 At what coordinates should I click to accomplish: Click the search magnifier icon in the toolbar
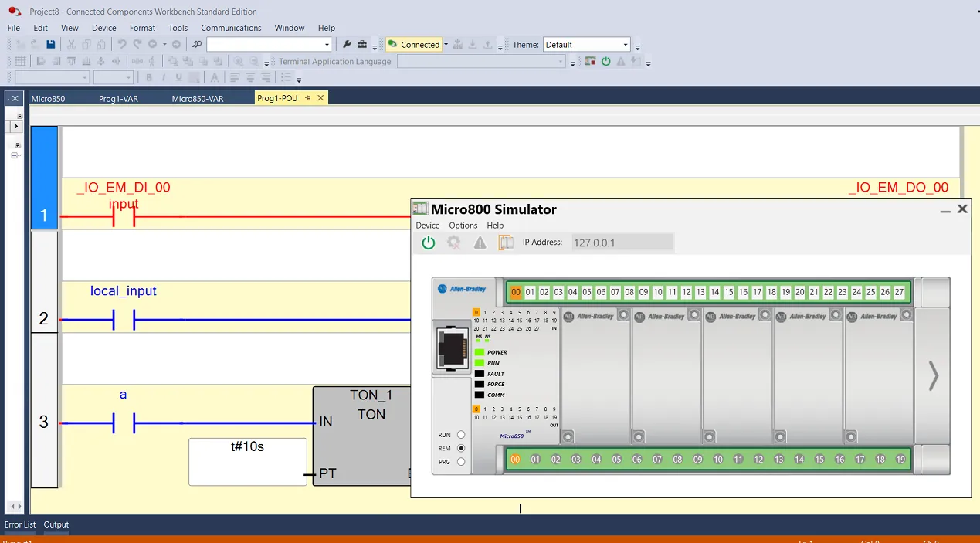click(x=196, y=44)
